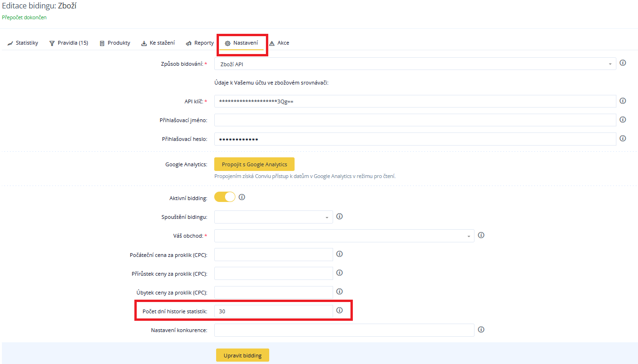
Task: Click the 'Údaje k Vašemu účtu' text
Action: click(271, 83)
